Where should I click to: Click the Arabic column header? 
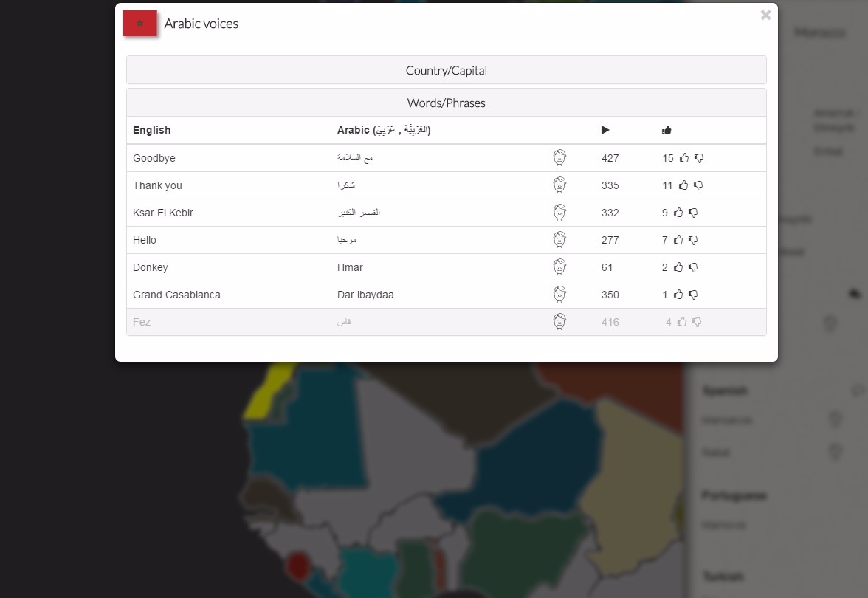(x=383, y=130)
